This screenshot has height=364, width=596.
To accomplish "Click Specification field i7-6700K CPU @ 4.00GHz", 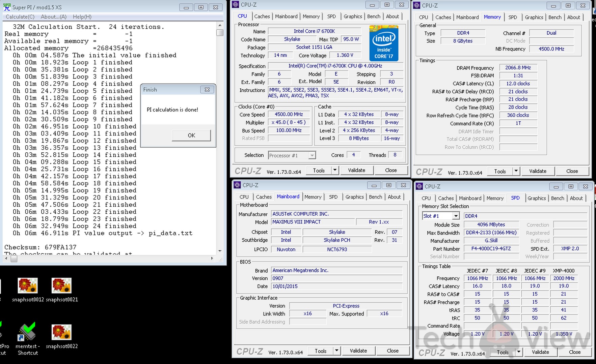I will [335, 66].
